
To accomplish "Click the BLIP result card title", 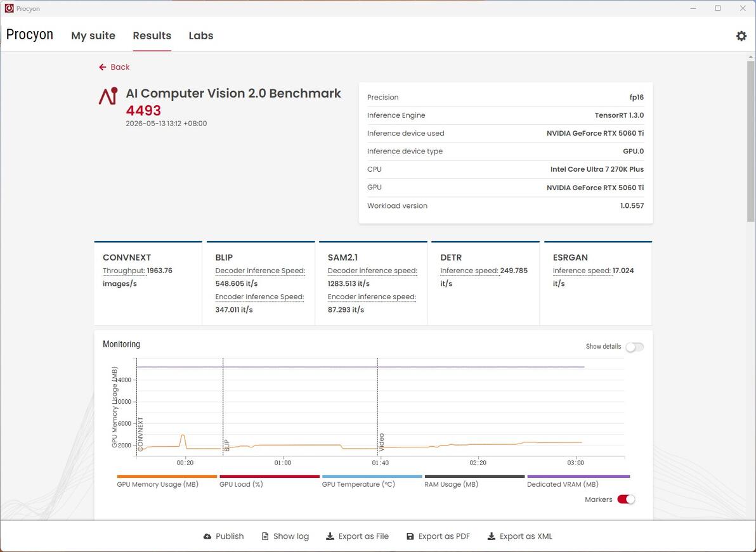I will [x=224, y=258].
